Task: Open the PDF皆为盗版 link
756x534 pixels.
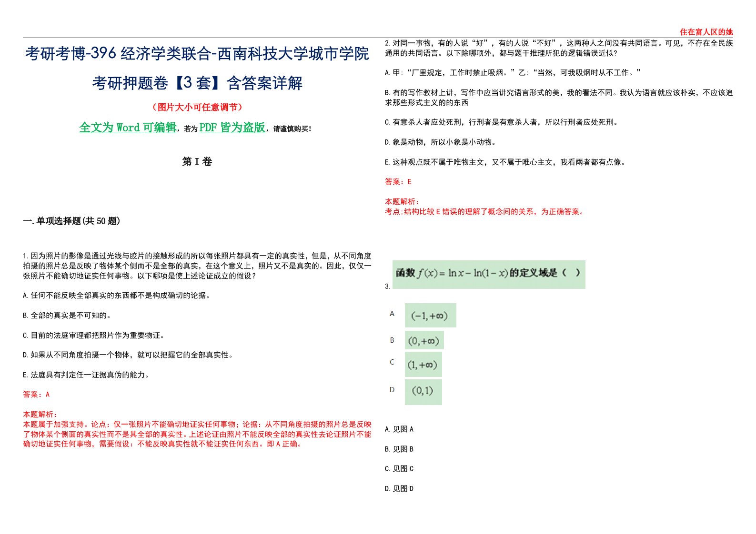Action: click(x=232, y=128)
